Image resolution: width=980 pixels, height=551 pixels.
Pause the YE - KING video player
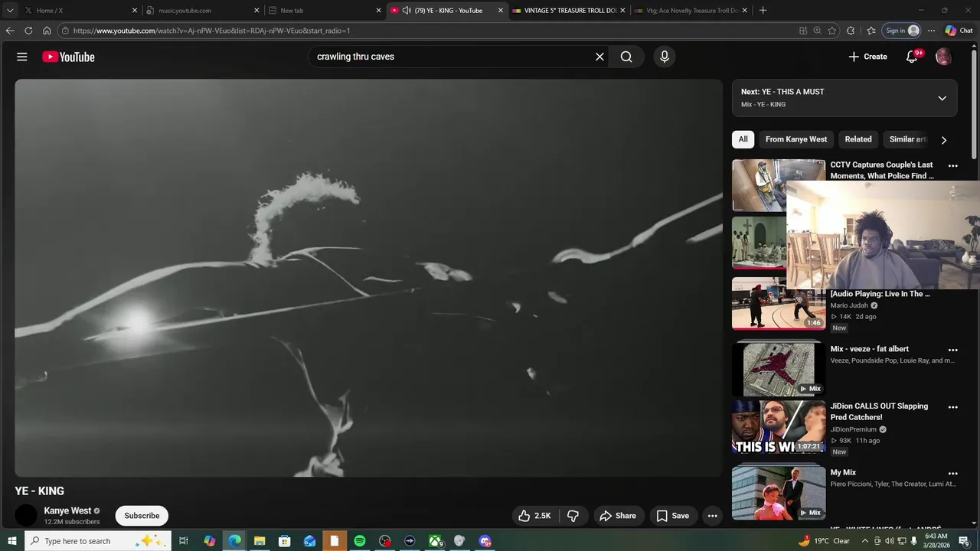[368, 278]
